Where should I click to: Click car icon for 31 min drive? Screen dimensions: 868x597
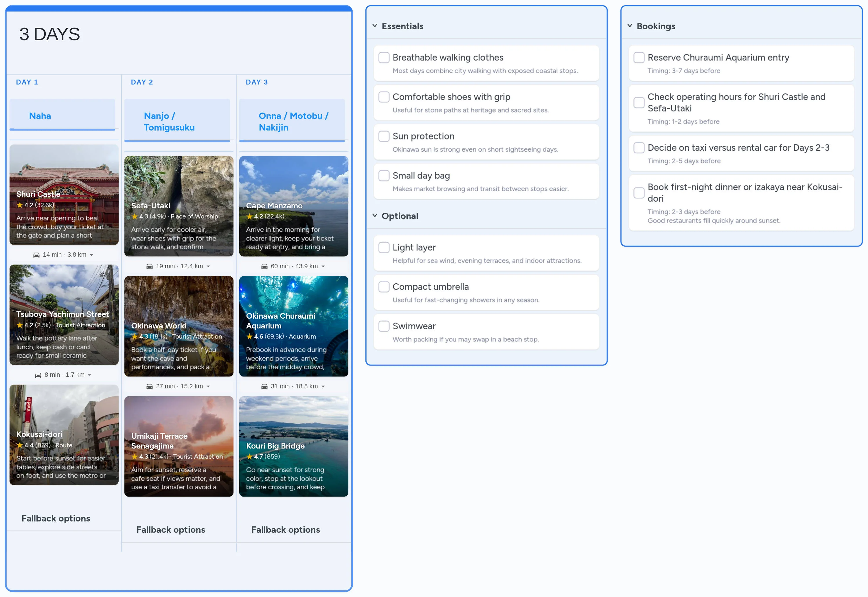(x=264, y=386)
